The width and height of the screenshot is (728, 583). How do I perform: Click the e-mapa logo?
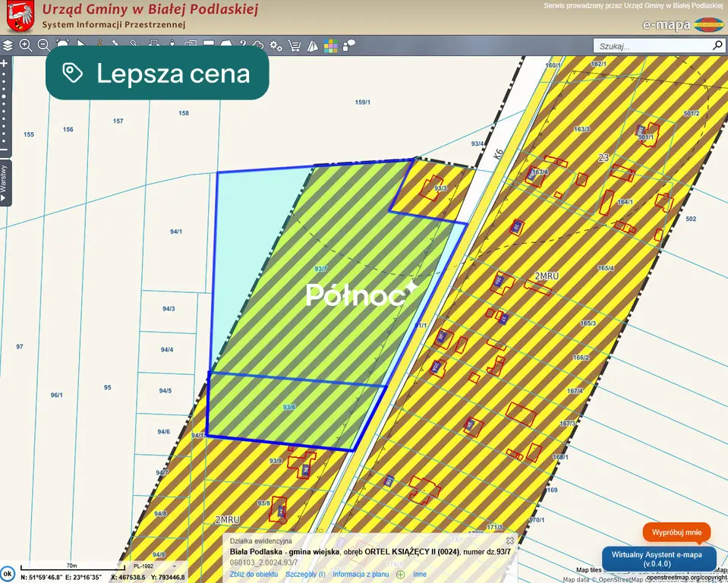coord(682,24)
